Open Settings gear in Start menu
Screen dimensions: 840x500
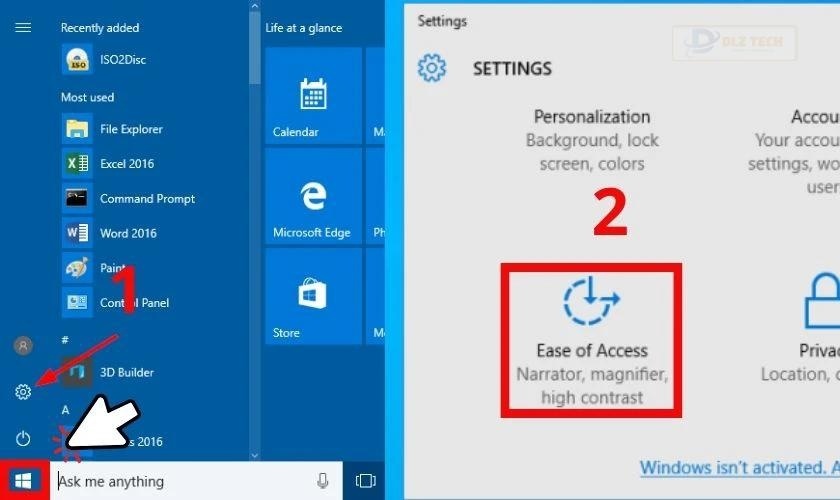coord(23,392)
